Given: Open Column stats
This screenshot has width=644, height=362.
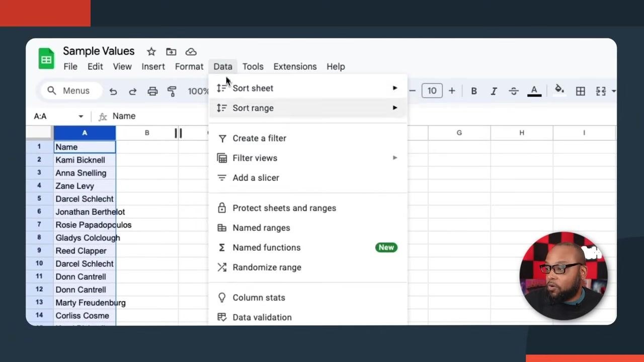Looking at the screenshot, I should 307,298.
